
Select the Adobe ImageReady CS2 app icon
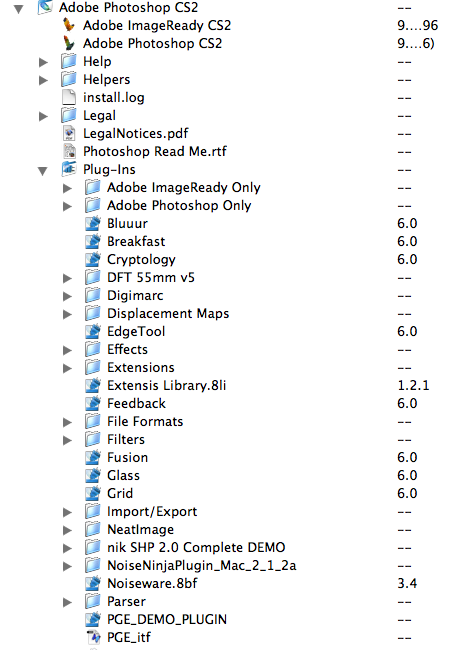pos(69,25)
